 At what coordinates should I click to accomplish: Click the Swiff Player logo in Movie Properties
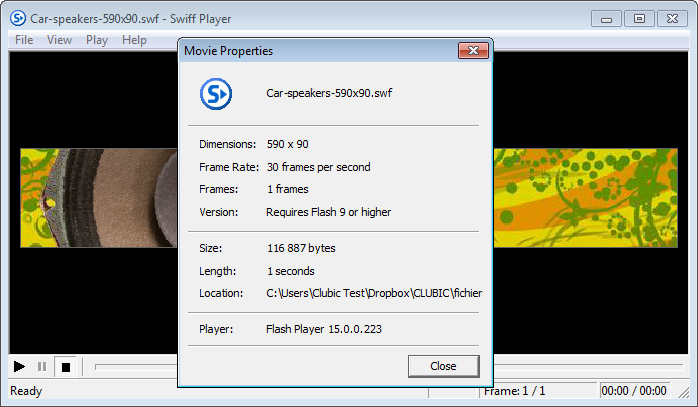(x=216, y=94)
